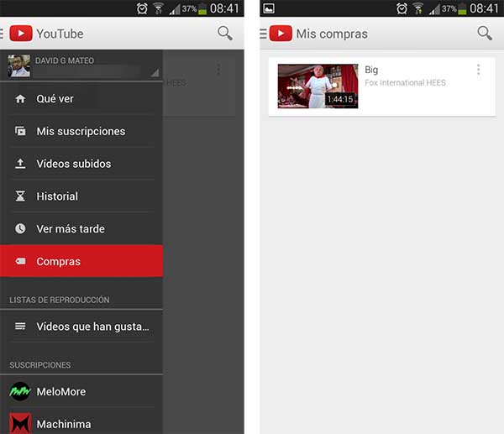Tap the Machinima channel avatar
The width and height of the screenshot is (504, 434).
20,423
